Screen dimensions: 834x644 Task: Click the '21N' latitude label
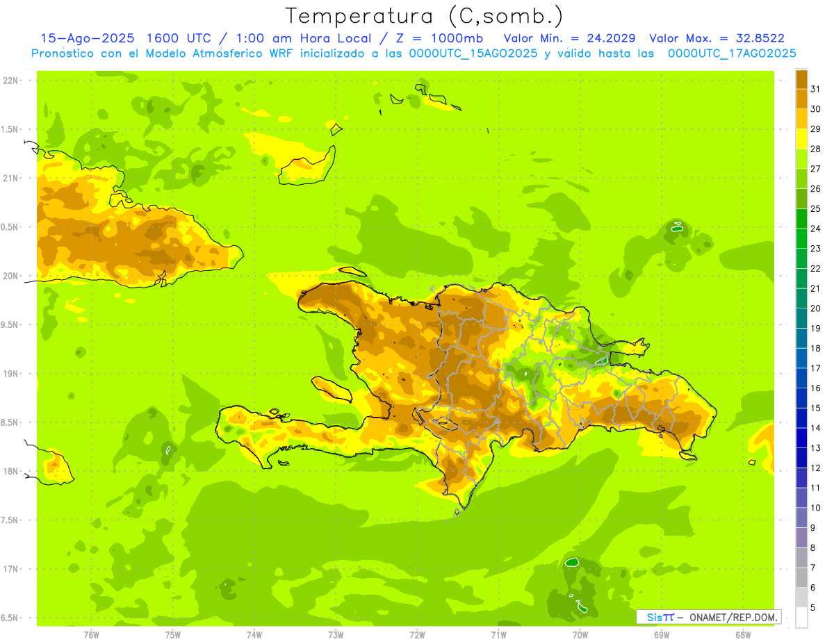click(x=11, y=179)
